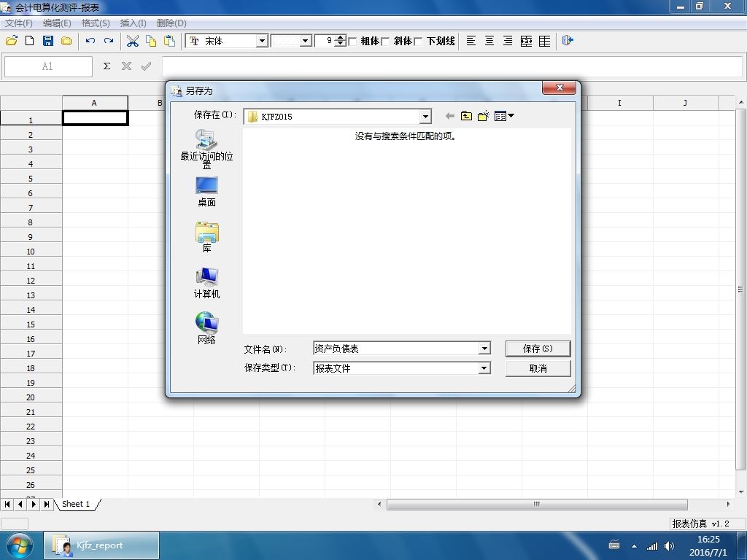Go to next sheet navigation button
747x560 pixels.
click(x=34, y=504)
